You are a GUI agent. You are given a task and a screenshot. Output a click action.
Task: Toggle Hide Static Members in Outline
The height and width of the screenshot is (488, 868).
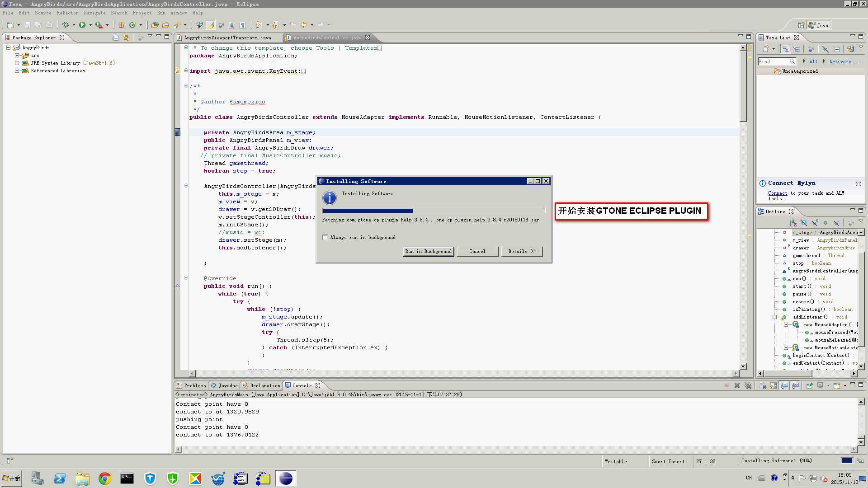click(815, 223)
